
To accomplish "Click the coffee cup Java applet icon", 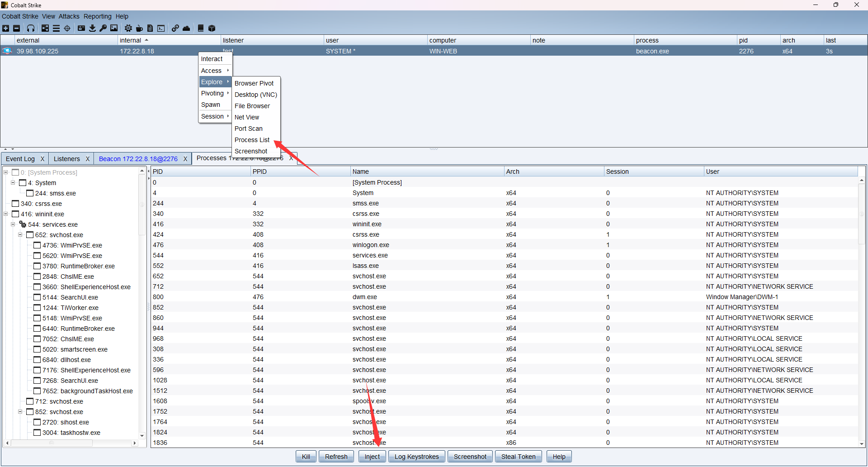I will (x=139, y=28).
